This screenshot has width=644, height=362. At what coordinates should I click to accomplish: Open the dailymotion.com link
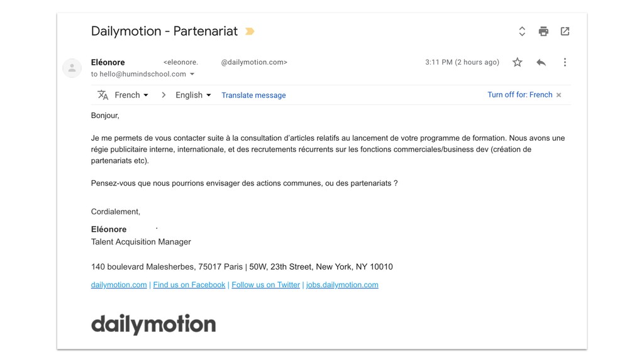[x=119, y=285]
